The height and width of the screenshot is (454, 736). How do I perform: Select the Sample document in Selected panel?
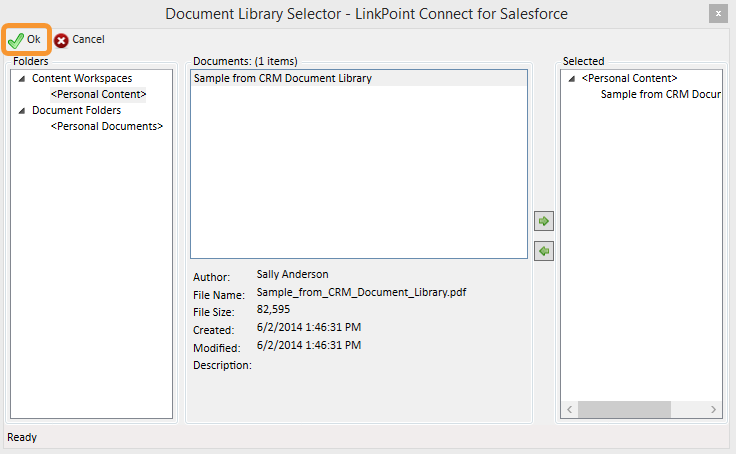(x=660, y=94)
